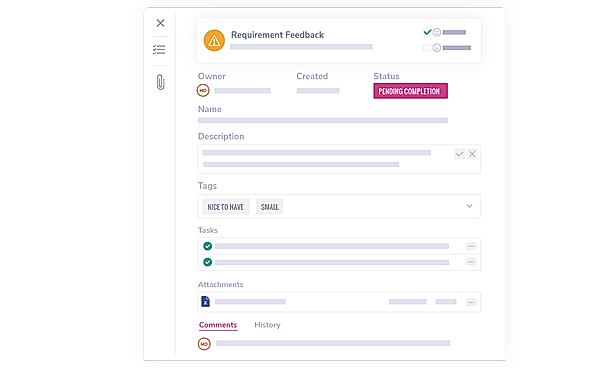The height and width of the screenshot is (368, 613).
Task: Open the Pending Completion status badge
Action: click(x=410, y=91)
